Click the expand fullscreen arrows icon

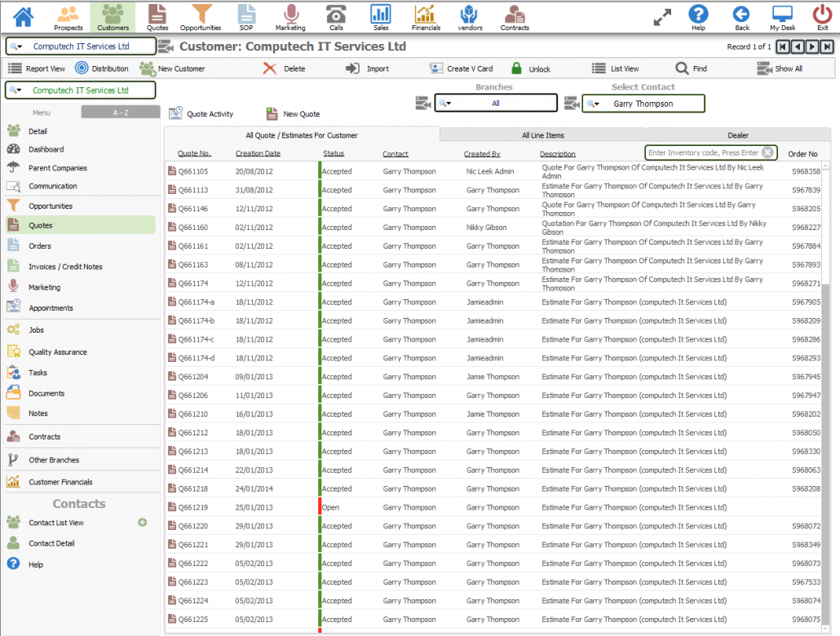pos(662,16)
